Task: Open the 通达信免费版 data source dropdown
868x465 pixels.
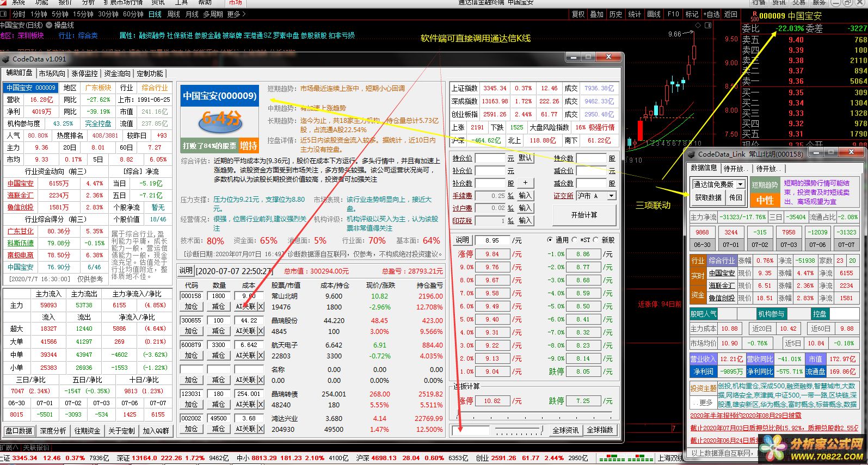Action: pyautogui.click(x=740, y=184)
